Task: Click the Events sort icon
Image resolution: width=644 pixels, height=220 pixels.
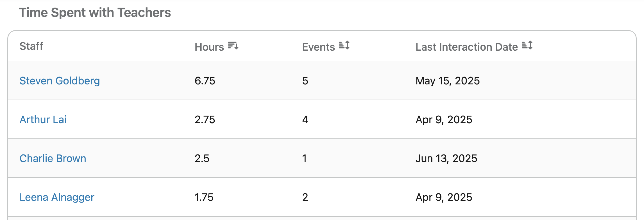Action: [344, 45]
